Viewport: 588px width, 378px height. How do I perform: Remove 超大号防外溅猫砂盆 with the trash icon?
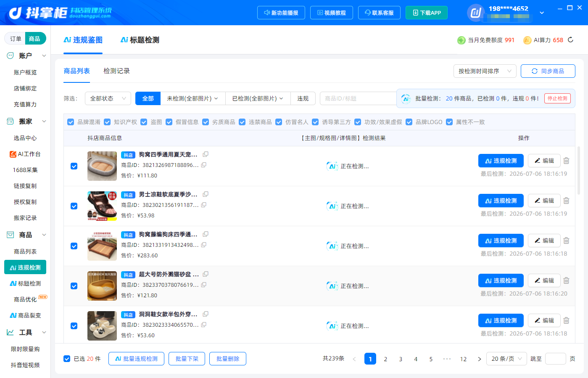[x=566, y=280]
